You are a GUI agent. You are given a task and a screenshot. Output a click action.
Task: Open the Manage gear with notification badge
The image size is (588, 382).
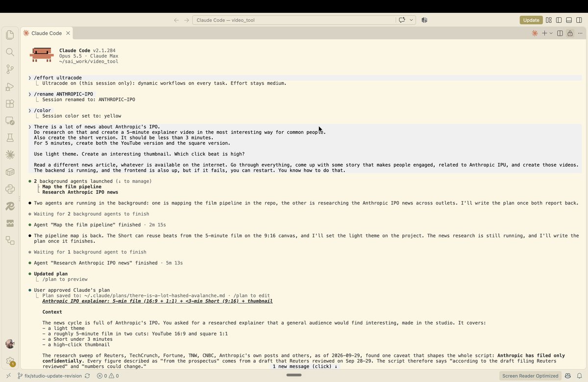[10, 361]
